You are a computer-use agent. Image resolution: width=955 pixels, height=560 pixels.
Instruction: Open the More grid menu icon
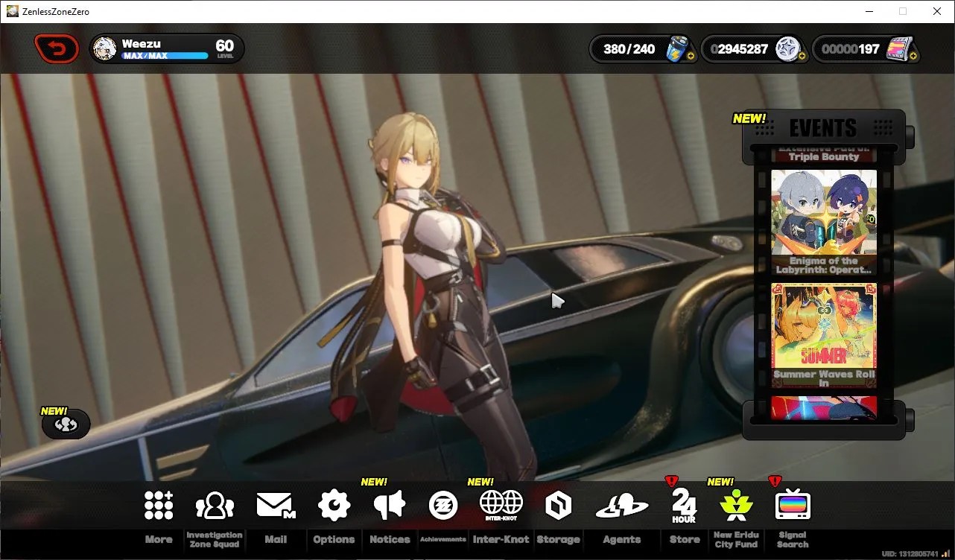pos(159,506)
